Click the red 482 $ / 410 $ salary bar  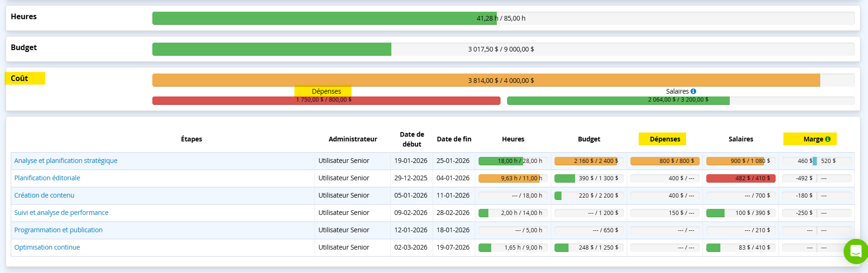741,178
